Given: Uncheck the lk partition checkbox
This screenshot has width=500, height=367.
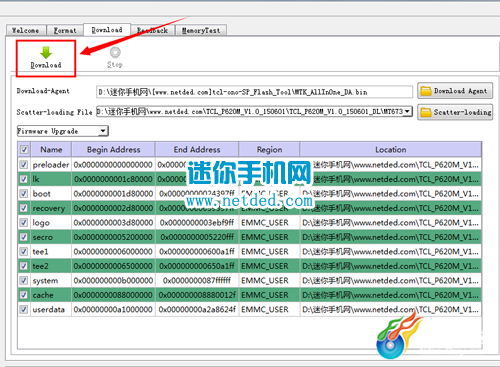Looking at the screenshot, I should click(x=24, y=179).
